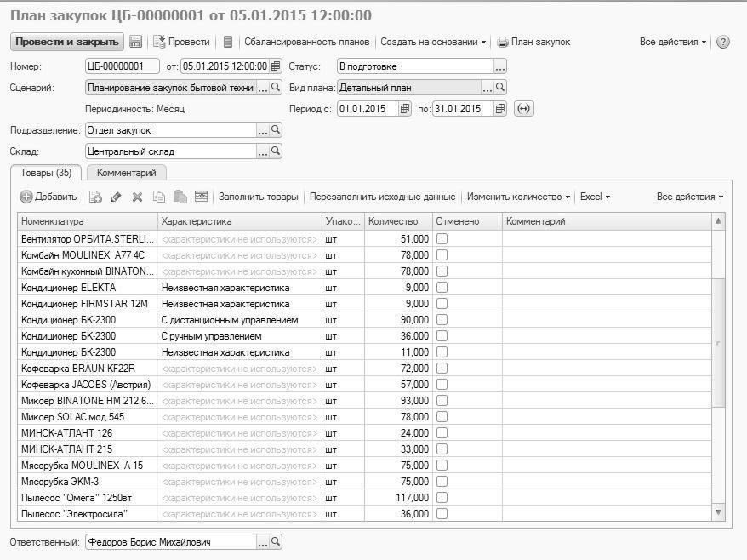Expand the Excel dropdown
This screenshot has height=560, width=747.
point(595,197)
